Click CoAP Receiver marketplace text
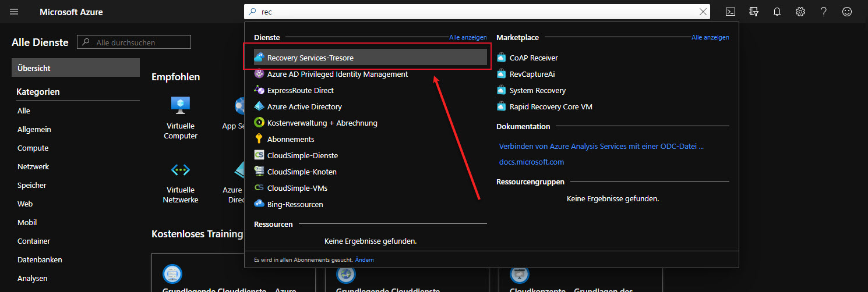Screen dimensions: 868x292 pos(534,58)
